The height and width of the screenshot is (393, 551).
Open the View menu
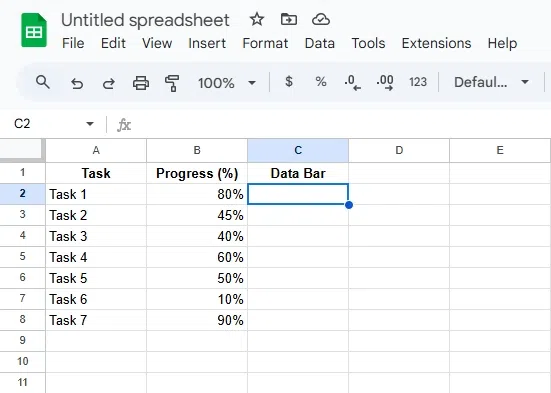(x=157, y=43)
